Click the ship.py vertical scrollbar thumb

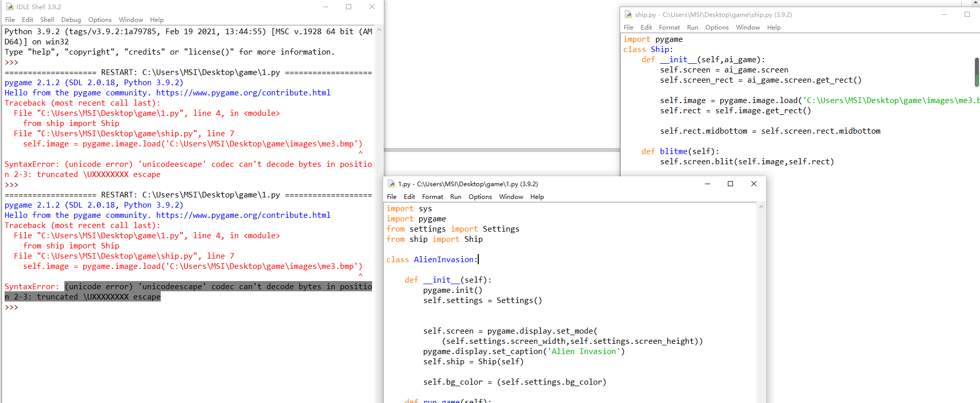[977, 72]
